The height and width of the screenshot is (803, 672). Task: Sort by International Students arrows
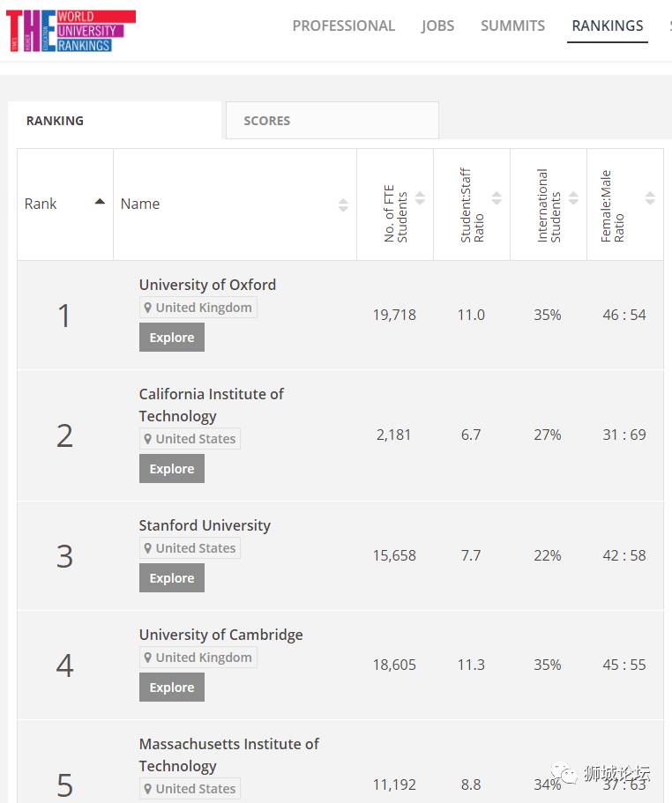pyautogui.click(x=573, y=198)
